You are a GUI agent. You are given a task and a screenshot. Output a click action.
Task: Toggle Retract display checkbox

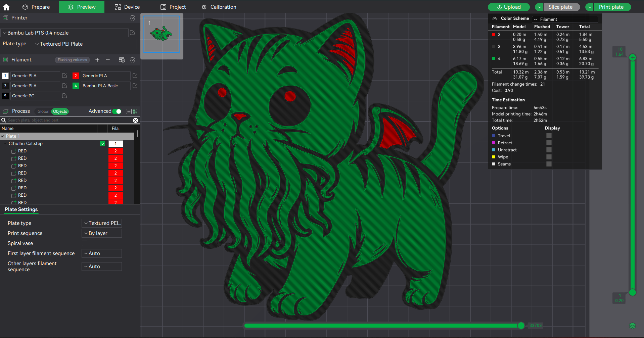(549, 143)
